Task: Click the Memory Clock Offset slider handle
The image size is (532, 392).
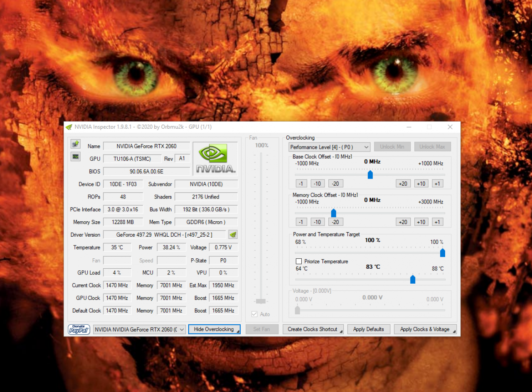Action: tap(333, 213)
